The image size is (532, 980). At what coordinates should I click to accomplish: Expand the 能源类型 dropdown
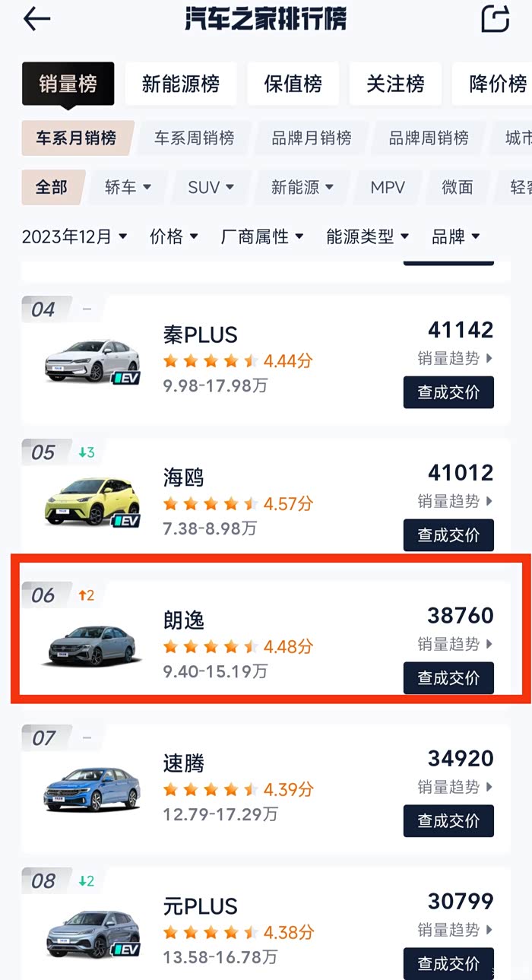click(368, 236)
